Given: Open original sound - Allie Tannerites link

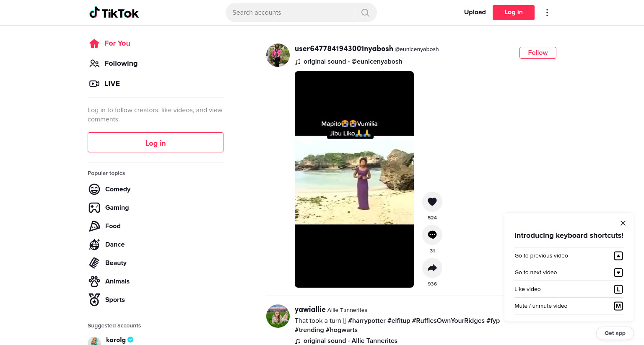Looking at the screenshot, I should coord(350,341).
